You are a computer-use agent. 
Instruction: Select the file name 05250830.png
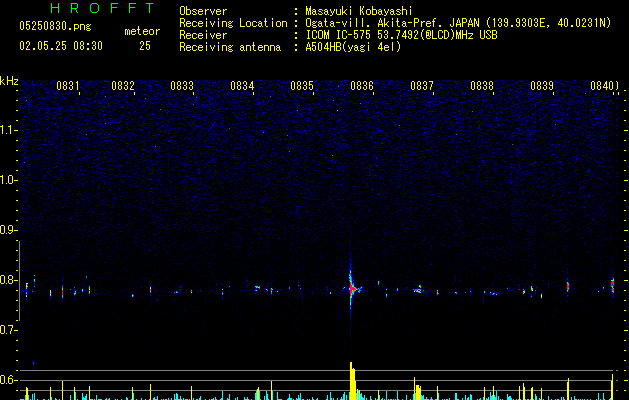[x=55, y=27]
